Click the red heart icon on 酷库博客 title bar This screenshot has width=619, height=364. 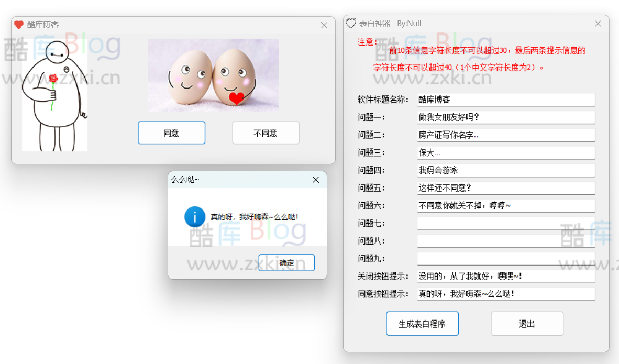18,24
